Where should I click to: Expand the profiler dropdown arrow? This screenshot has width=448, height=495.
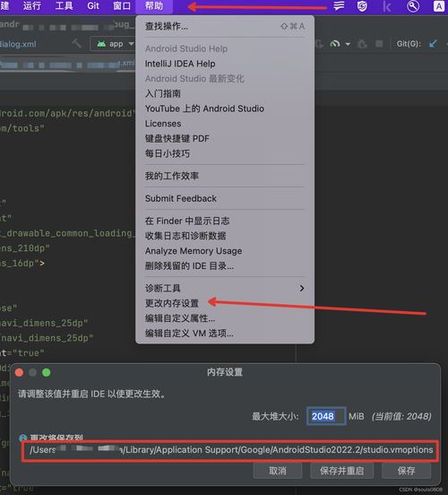[x=348, y=44]
